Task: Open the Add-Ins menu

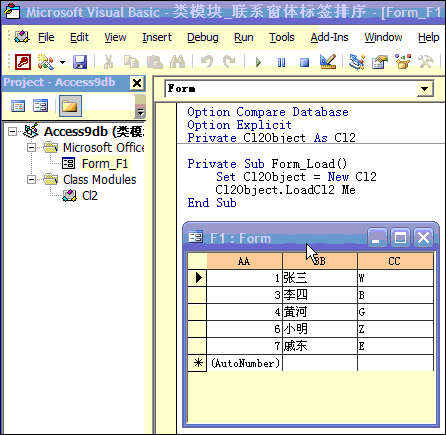Action: point(329,37)
